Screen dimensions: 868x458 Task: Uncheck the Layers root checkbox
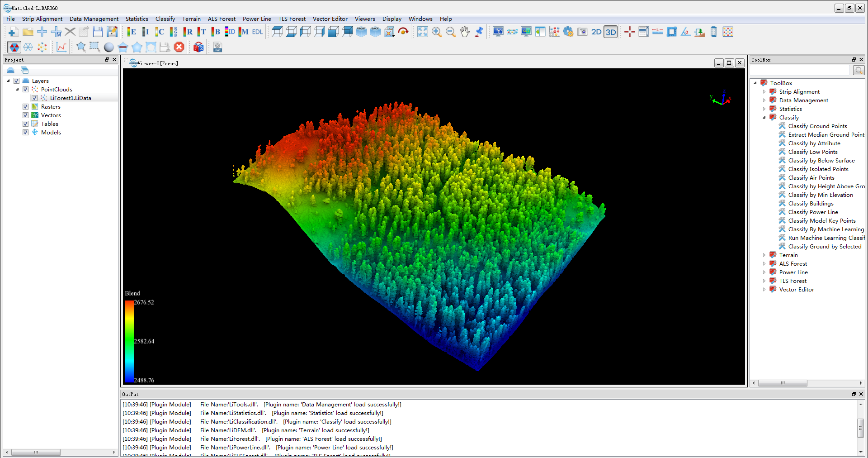(17, 81)
